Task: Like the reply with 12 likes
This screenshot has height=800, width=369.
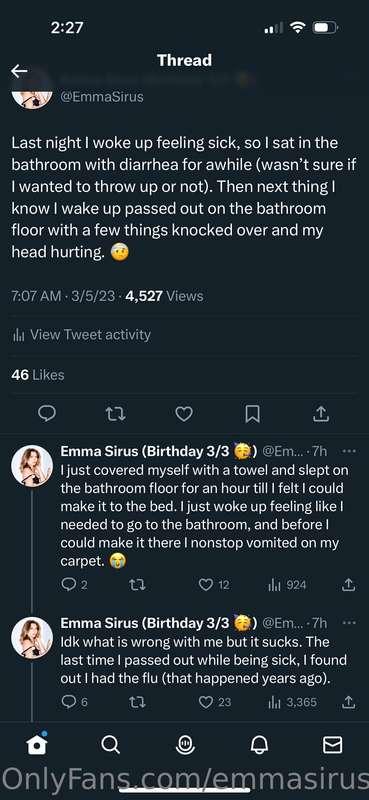Action: click(214, 585)
